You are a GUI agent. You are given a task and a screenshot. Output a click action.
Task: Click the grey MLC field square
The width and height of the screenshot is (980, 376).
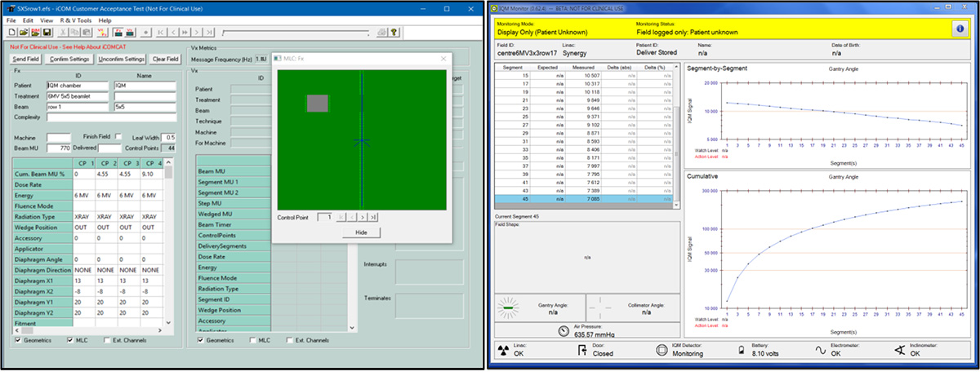coord(318,104)
